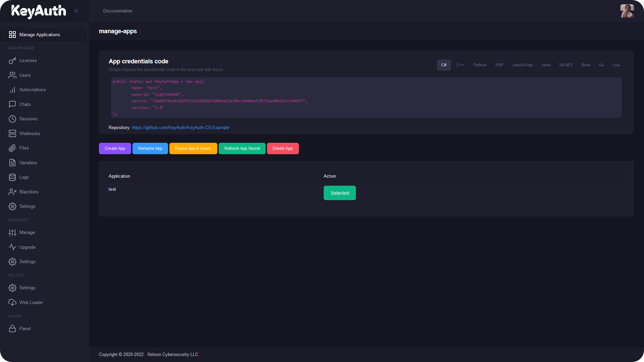Open the Documentation menu item
The width and height of the screenshot is (644, 362).
[x=118, y=11]
